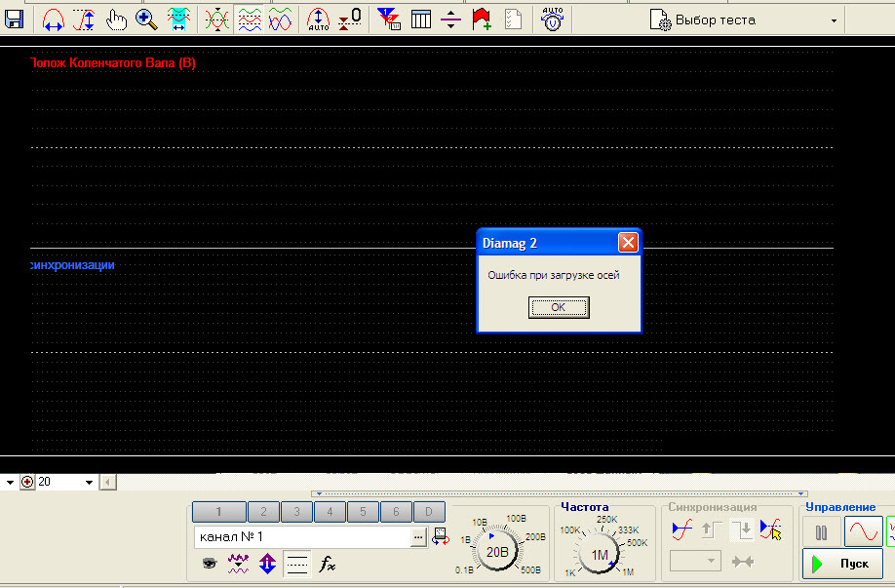Click the meter swap icon beside channel field
Viewport: 895px width, 588px height.
[x=440, y=536]
